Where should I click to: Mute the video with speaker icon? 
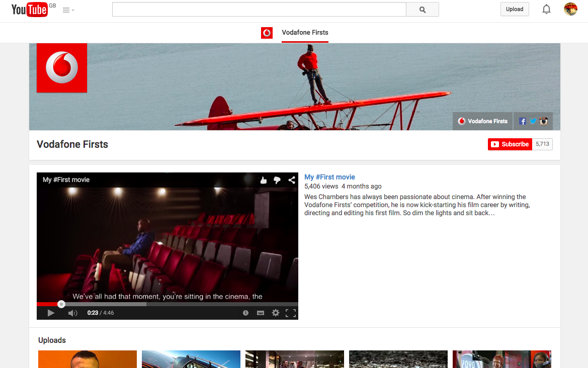(73, 313)
